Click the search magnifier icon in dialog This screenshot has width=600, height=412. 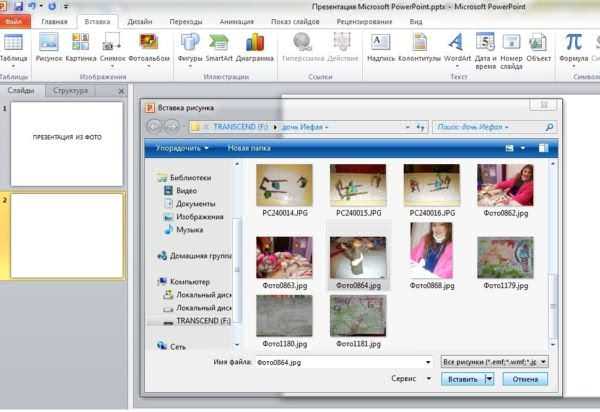pos(549,127)
